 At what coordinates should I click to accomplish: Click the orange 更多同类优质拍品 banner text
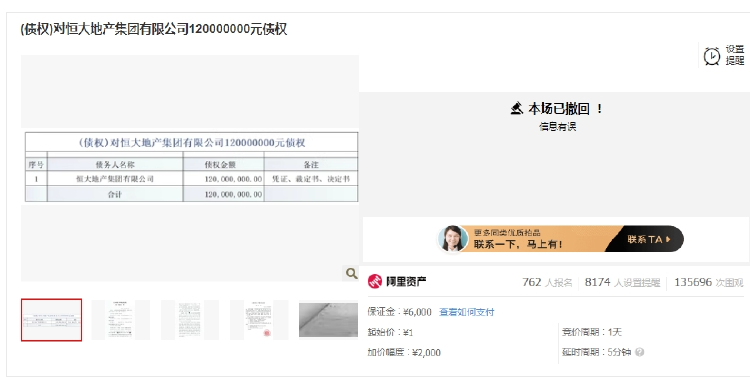tap(507, 233)
